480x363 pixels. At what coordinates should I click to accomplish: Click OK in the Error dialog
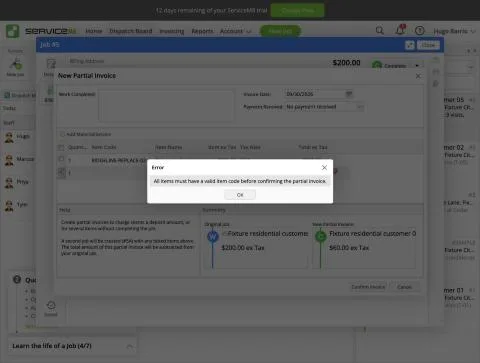[240, 195]
